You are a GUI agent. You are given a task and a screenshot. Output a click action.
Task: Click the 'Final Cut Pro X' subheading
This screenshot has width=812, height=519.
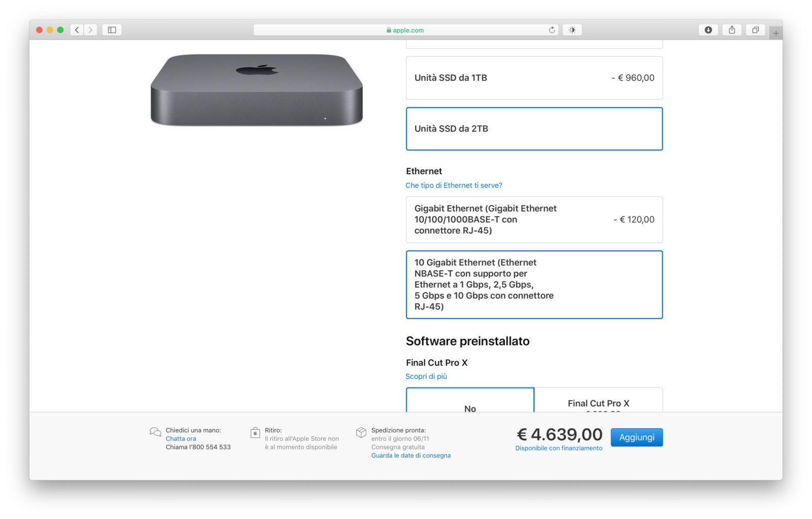pyautogui.click(x=436, y=363)
